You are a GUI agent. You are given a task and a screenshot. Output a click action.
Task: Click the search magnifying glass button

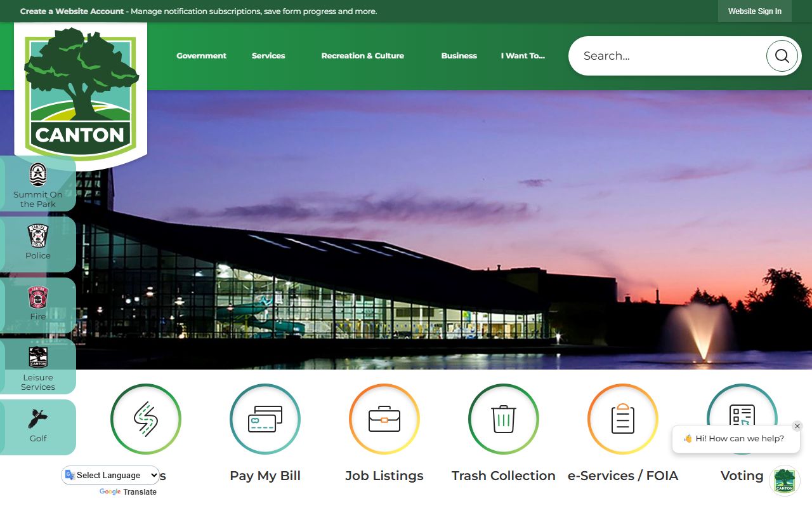(x=782, y=56)
